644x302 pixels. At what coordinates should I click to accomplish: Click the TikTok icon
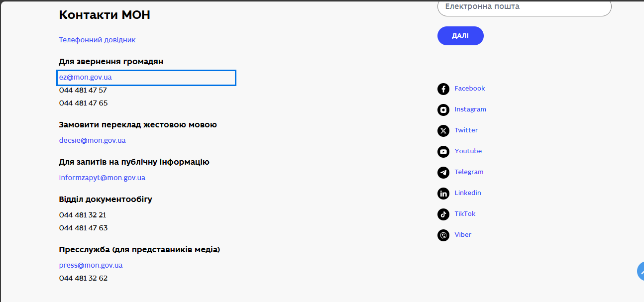[443, 214]
